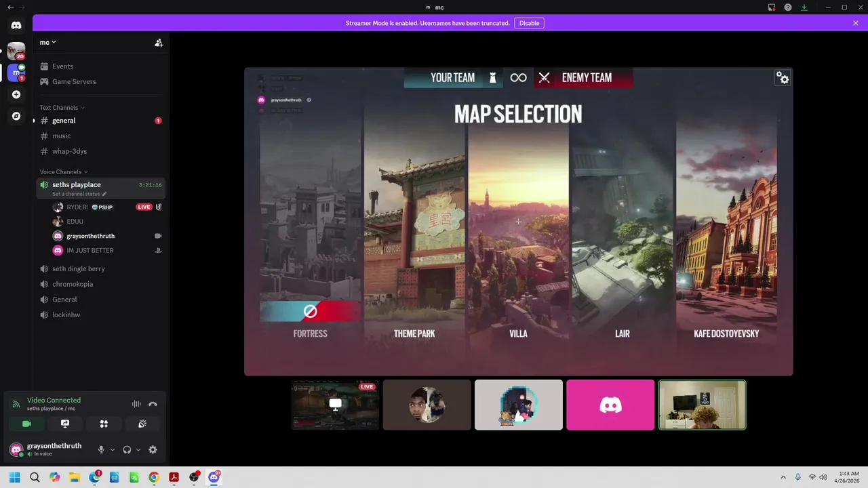This screenshot has height=488, width=868.
Task: Open Microsoft Edge from taskbar
Action: coord(94,477)
